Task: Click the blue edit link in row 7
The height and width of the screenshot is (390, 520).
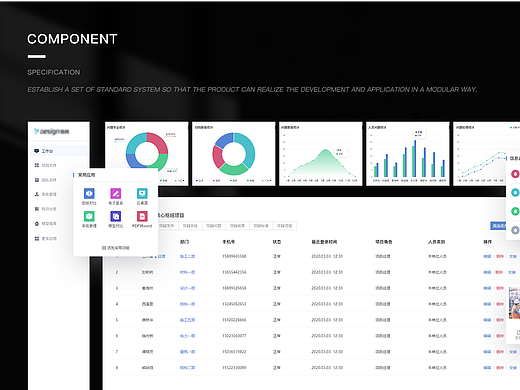Action: (487, 352)
